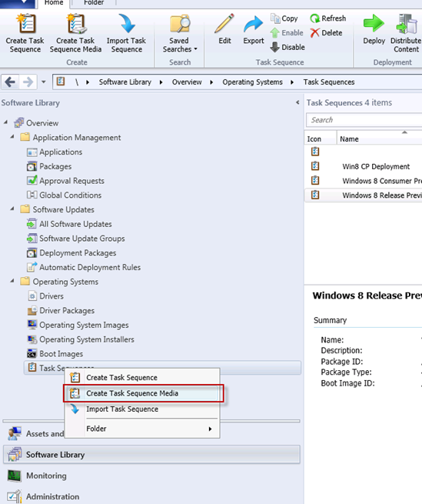Click Delete in the ribbon
This screenshot has height=504, width=422.
click(326, 33)
